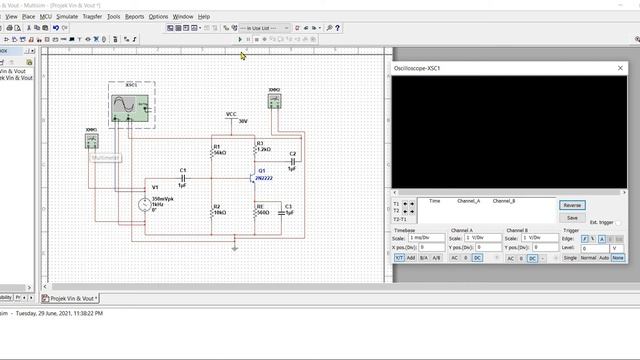
Task: Click the Trigger Level input field
Action: 595,248
